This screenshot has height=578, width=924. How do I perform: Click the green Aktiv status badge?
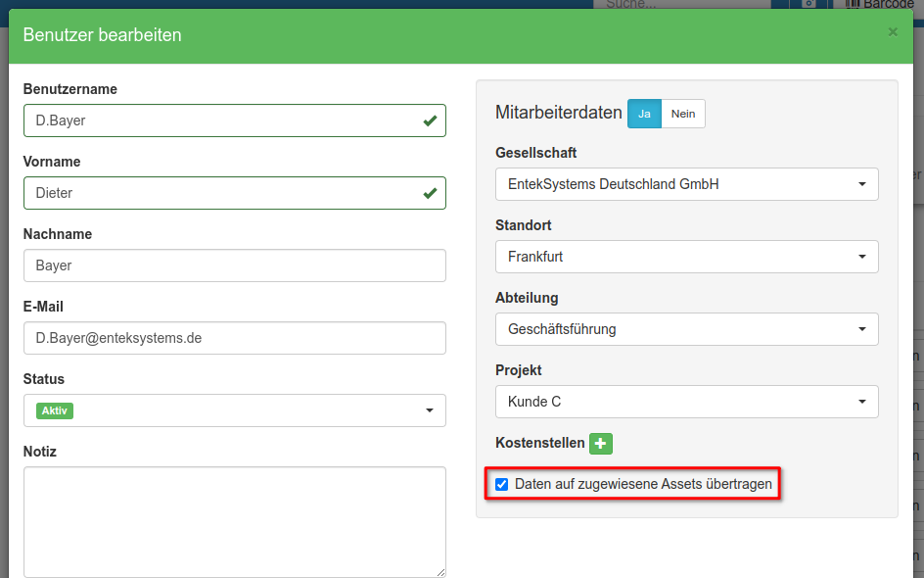(x=55, y=410)
